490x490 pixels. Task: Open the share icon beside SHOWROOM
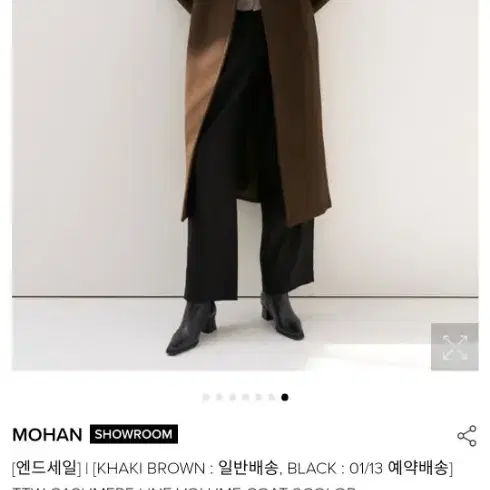467,436
